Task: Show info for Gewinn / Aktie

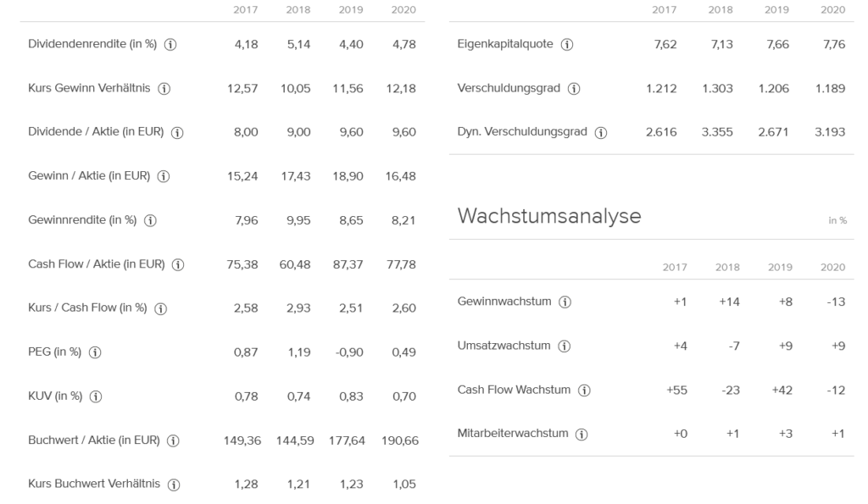Action: click(x=164, y=176)
